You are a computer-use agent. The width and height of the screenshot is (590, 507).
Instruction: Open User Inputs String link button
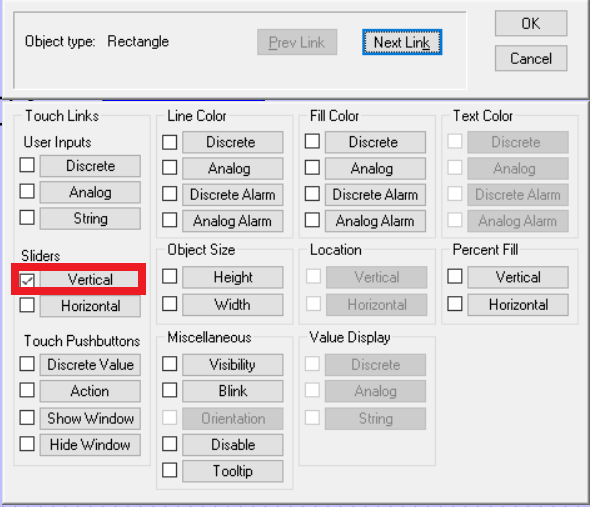click(x=90, y=219)
